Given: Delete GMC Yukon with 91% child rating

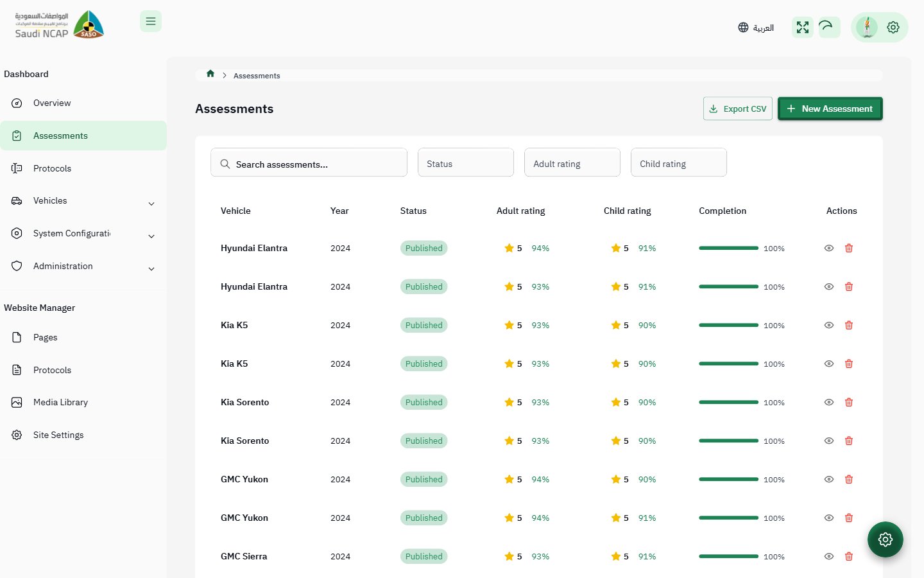Looking at the screenshot, I should (849, 518).
